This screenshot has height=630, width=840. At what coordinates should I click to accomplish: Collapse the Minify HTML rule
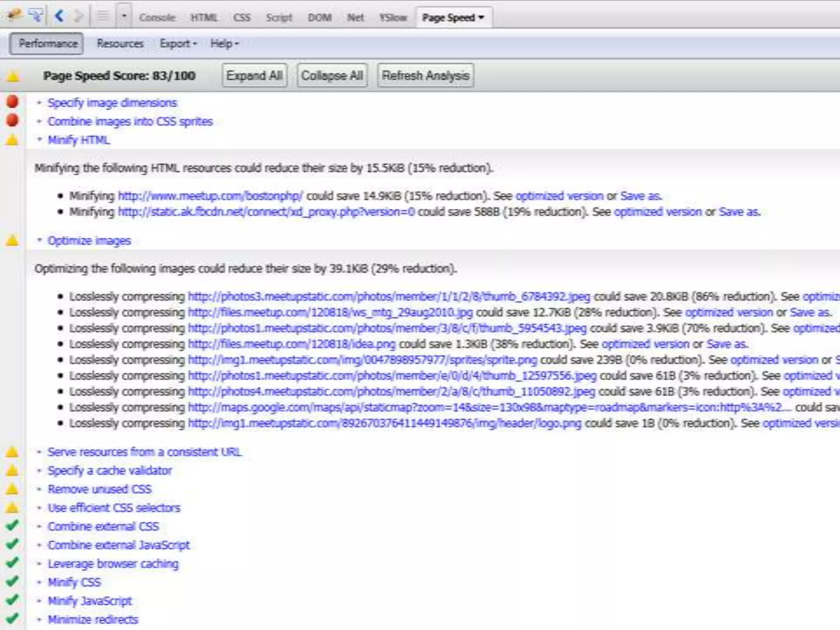coord(78,140)
